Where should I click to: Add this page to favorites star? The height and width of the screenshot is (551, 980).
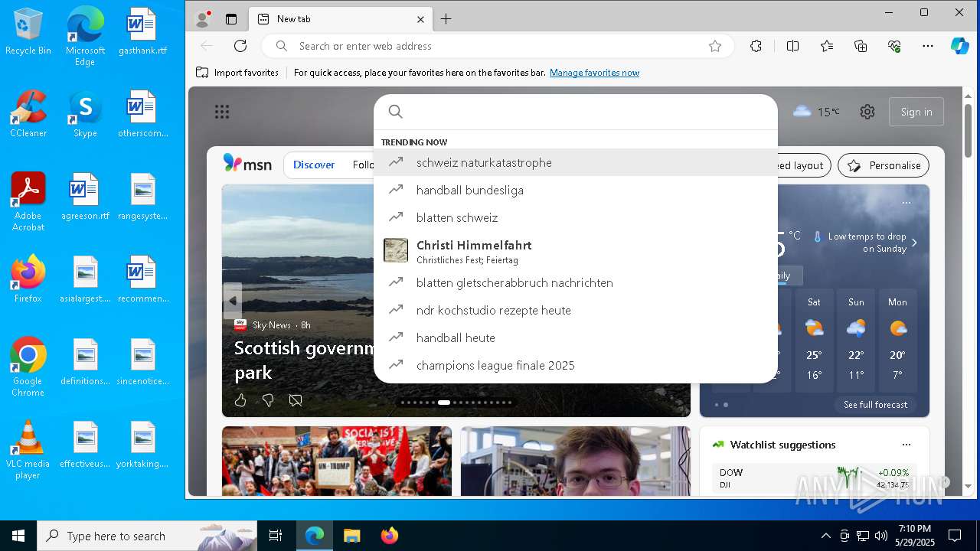[x=715, y=46]
